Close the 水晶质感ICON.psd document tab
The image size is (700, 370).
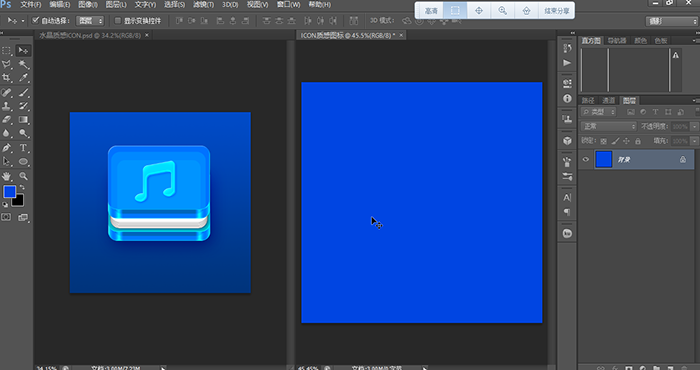coord(146,35)
